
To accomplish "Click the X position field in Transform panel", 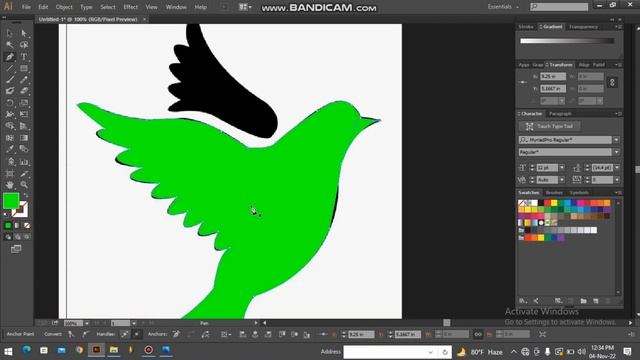I will click(553, 76).
